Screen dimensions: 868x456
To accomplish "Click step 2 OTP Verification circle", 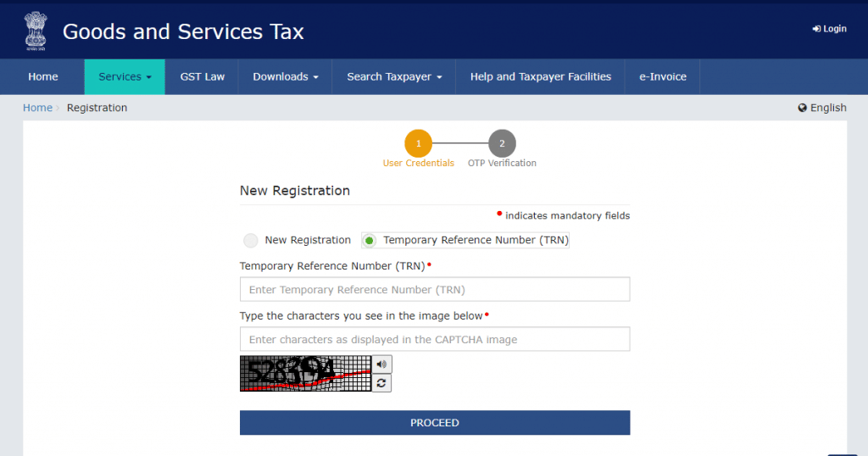I will 502,143.
